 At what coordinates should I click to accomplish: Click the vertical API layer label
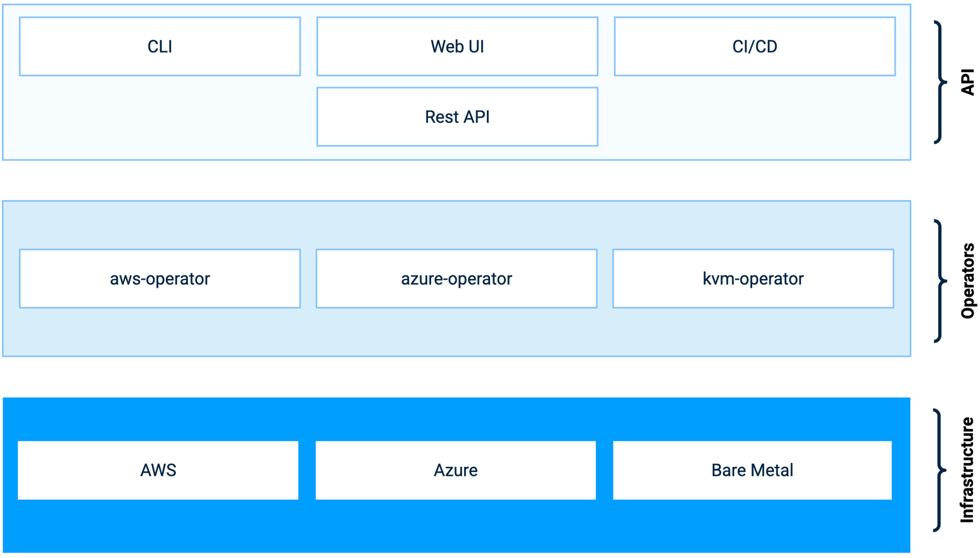click(x=967, y=82)
